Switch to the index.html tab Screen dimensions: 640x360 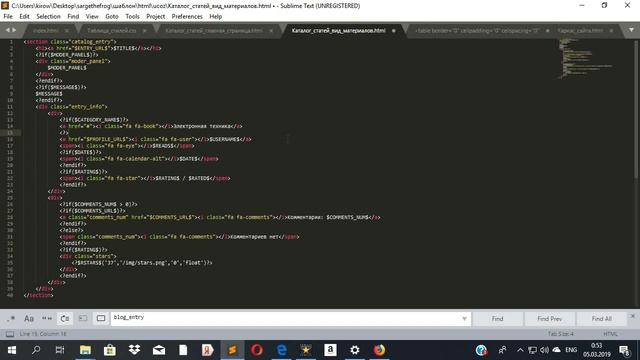point(46,31)
